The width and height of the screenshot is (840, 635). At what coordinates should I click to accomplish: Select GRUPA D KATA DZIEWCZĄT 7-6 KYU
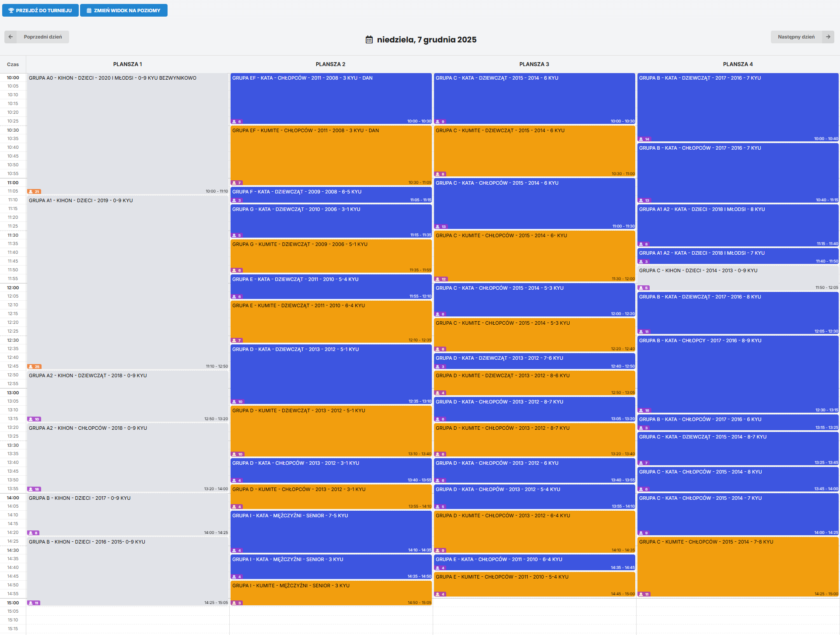535,361
